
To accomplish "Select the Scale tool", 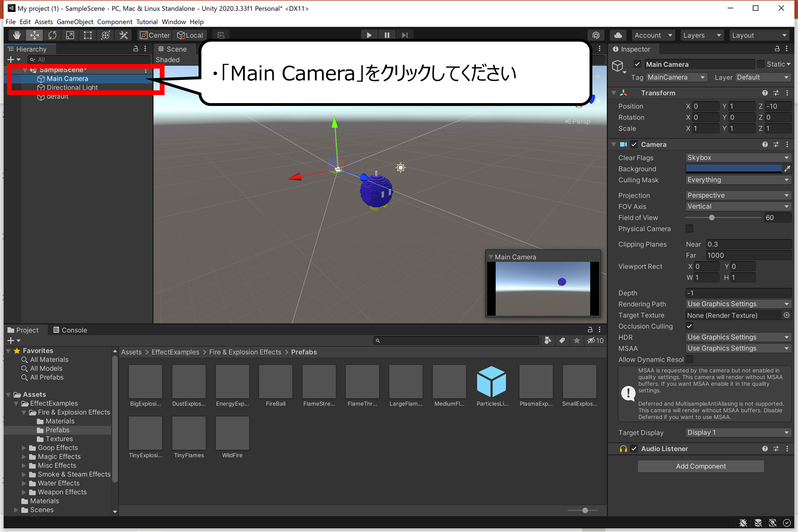I will 70,35.
